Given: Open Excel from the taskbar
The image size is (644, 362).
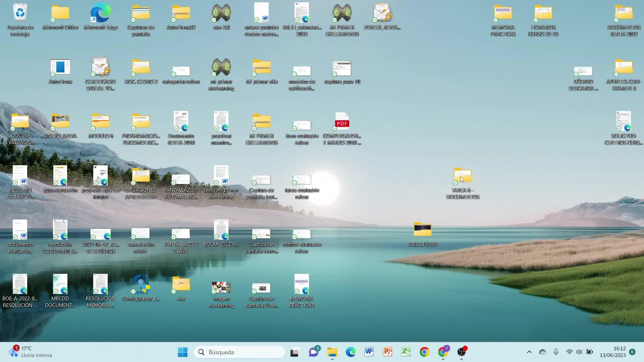Looking at the screenshot, I should coord(406,352).
